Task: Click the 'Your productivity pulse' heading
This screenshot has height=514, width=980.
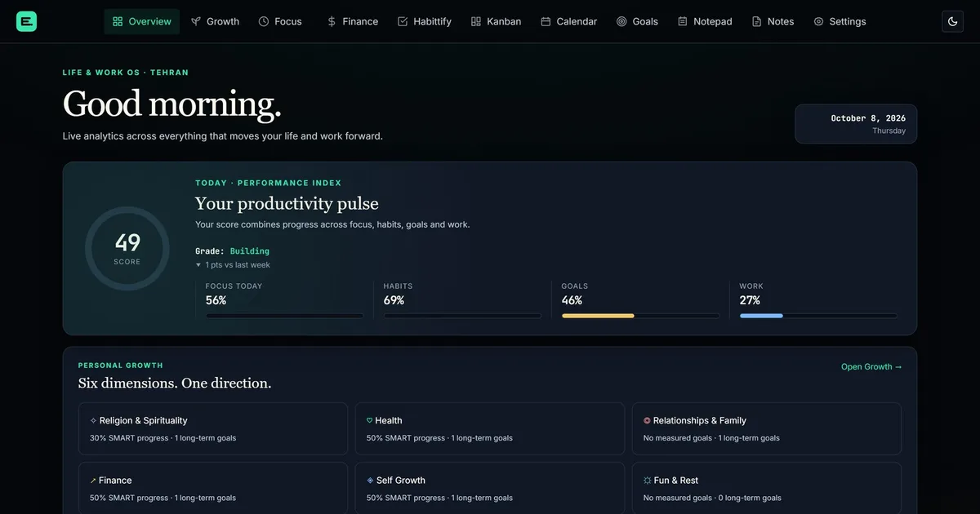Action: [x=287, y=203]
